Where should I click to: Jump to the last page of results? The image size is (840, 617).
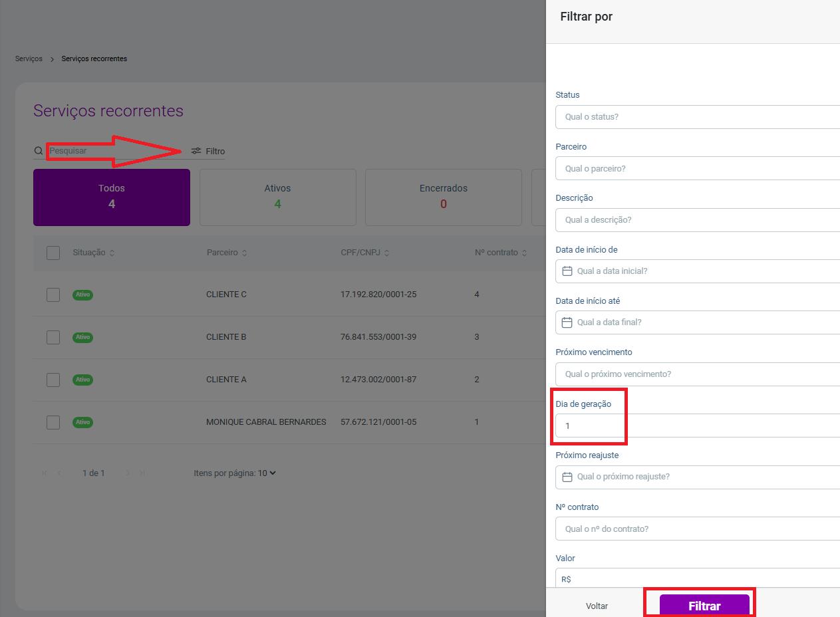[x=142, y=473]
